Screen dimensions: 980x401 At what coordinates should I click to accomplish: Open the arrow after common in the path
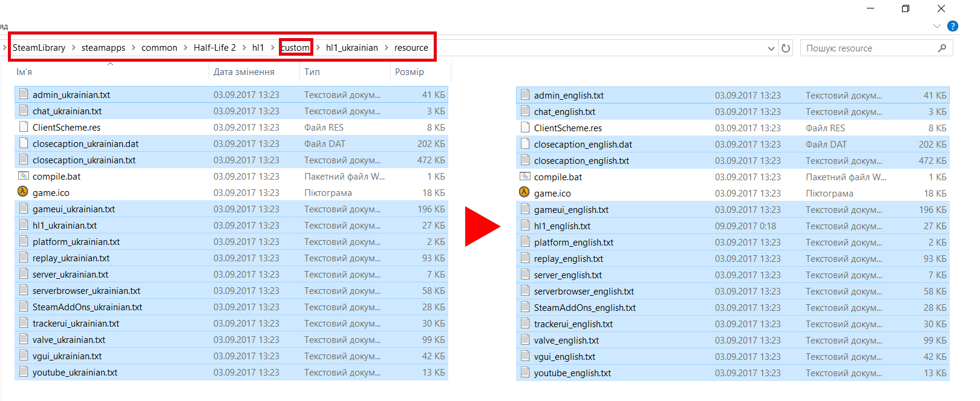click(186, 48)
